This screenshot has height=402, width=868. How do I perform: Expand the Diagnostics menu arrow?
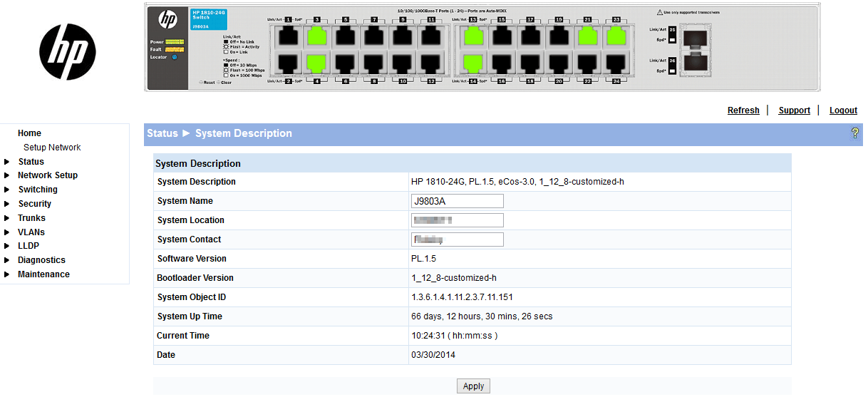[7, 260]
